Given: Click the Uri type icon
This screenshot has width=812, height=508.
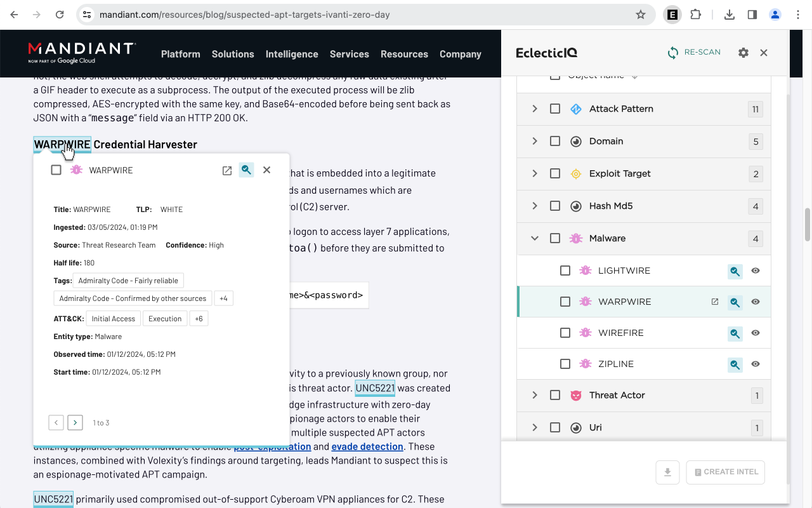Looking at the screenshot, I should click(x=576, y=428).
